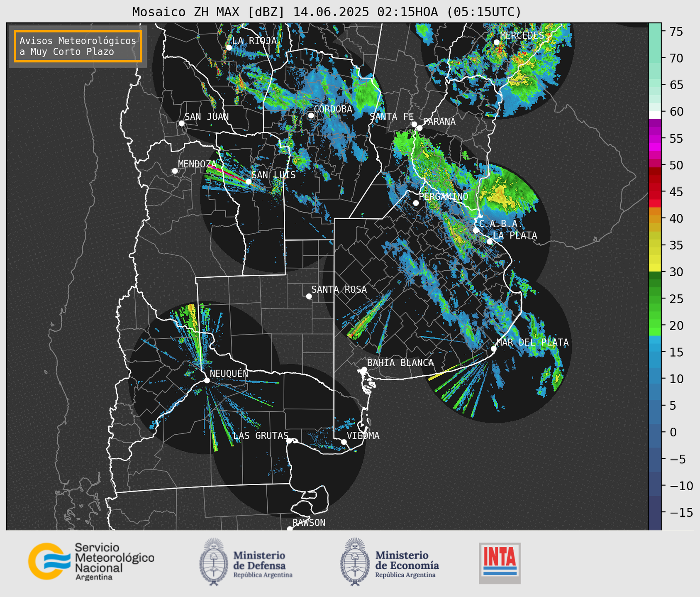Click the INTA logo
The image size is (700, 597).
500,563
